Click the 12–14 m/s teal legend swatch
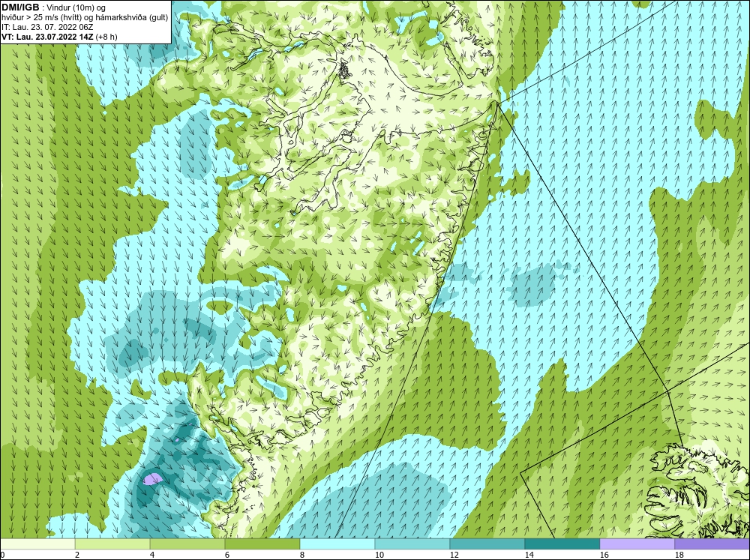The height and width of the screenshot is (560, 750). pyautogui.click(x=487, y=544)
